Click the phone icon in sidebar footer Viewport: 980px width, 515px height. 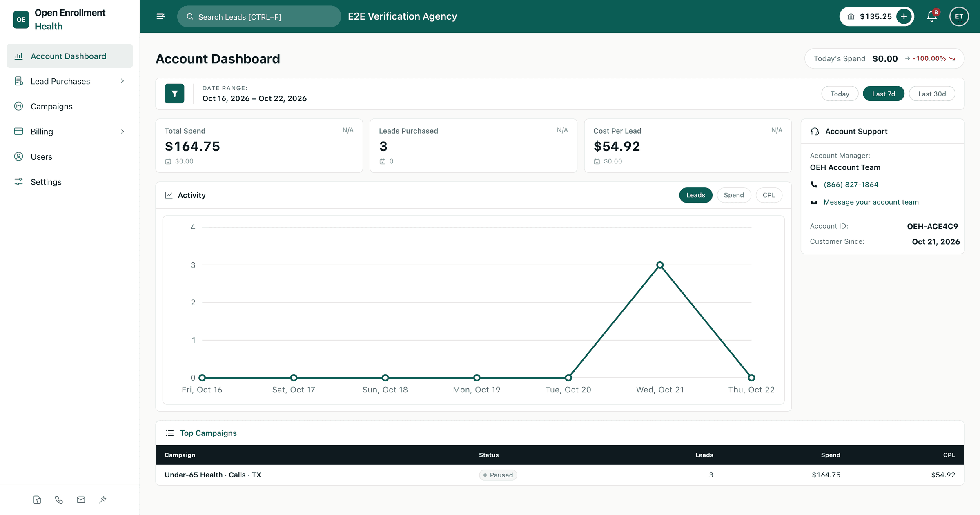point(59,499)
